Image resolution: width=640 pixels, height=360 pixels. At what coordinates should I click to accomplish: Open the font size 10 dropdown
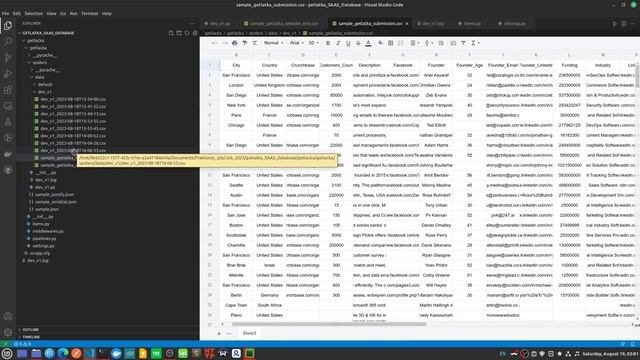pyautogui.click(x=313, y=43)
